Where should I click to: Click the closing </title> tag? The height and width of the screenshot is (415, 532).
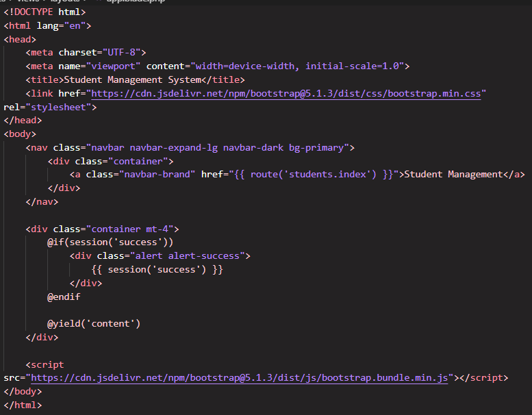coord(223,80)
